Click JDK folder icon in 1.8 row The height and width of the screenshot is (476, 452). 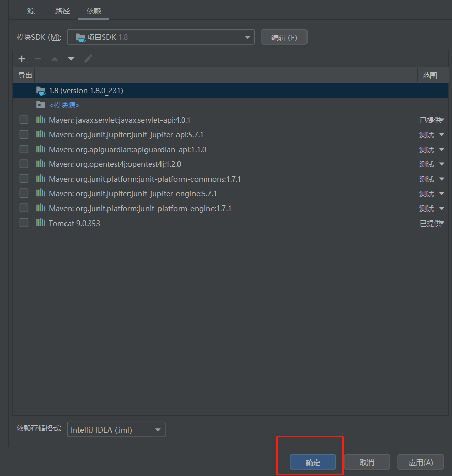point(41,90)
